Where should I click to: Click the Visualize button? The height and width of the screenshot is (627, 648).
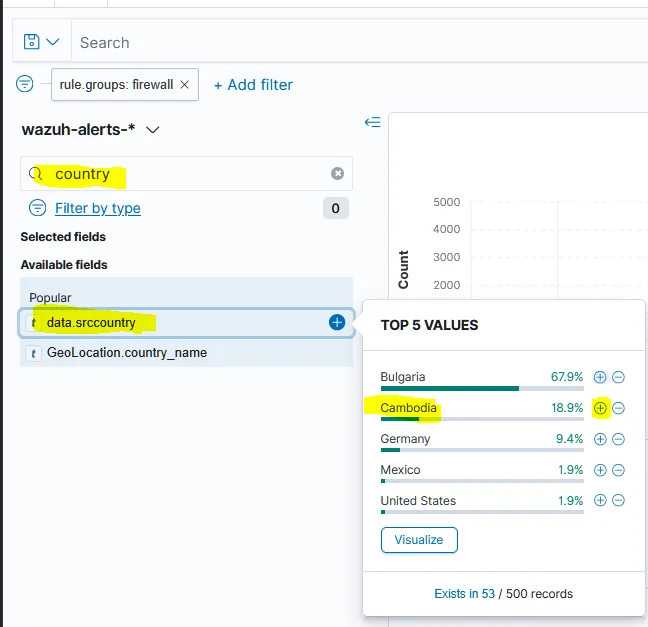(419, 540)
